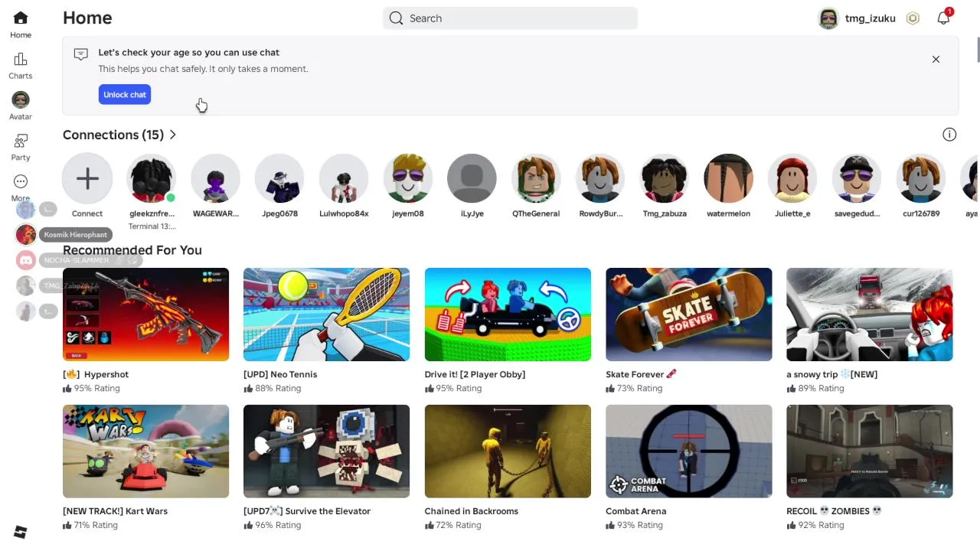980x551 pixels.
Task: Open the Kosmik Hierophant sidebar avatar
Action: (x=26, y=234)
